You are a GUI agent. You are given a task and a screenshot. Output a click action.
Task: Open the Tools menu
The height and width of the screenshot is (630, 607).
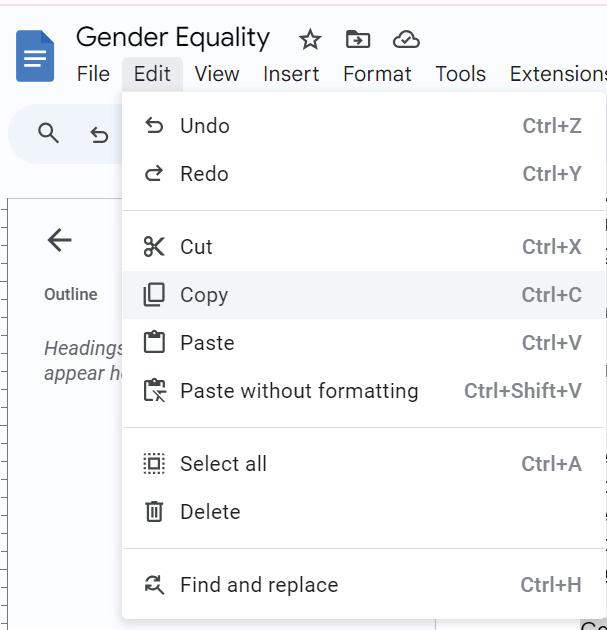[x=460, y=74]
